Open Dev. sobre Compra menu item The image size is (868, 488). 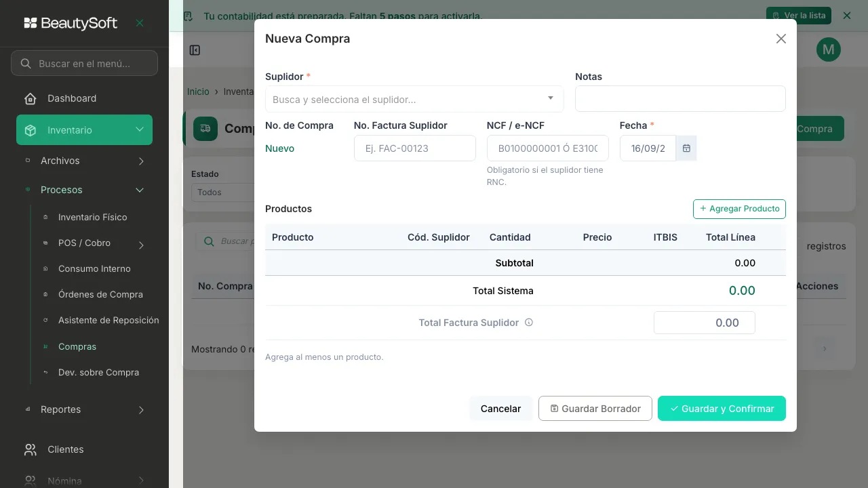[x=98, y=372]
